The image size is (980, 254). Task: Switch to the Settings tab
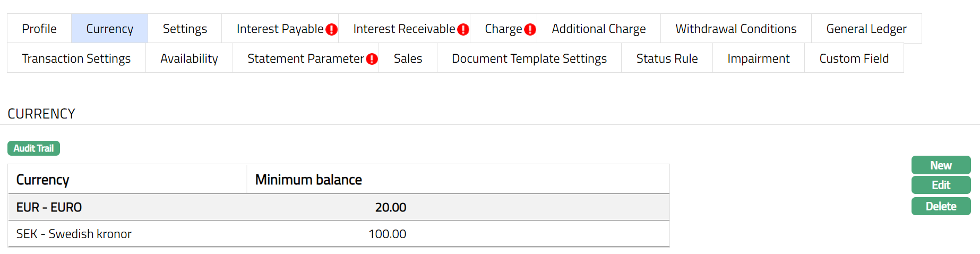click(x=185, y=29)
